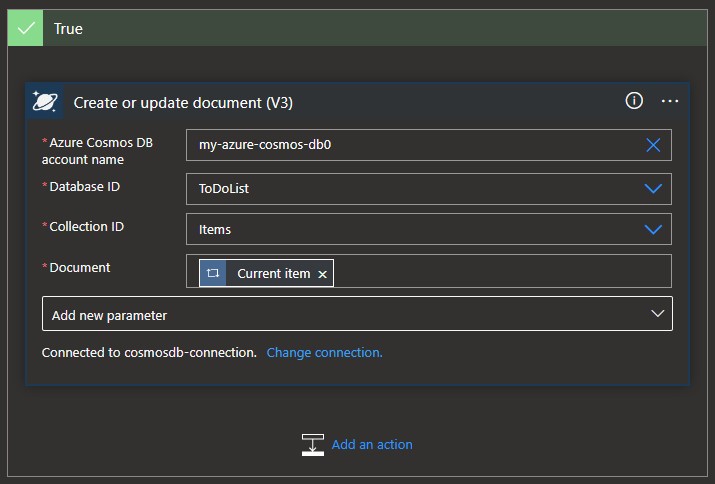This screenshot has height=484, width=715.
Task: Click the Add an action link text
Action: tap(372, 445)
